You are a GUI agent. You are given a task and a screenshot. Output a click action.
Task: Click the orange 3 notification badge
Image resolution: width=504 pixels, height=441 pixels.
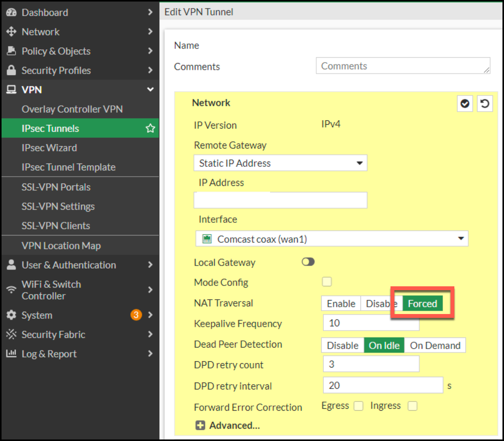point(136,315)
